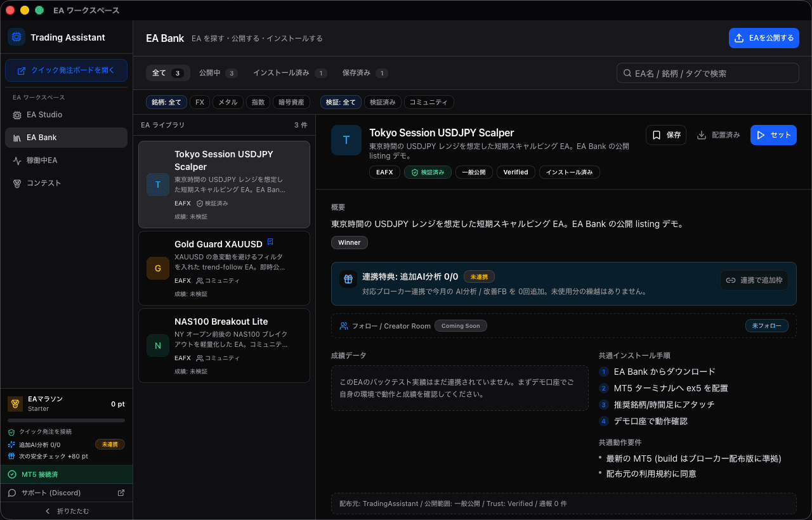This screenshot has width=812, height=520.
Task: Click the Discord chat bubble icon
Action: coord(12,493)
